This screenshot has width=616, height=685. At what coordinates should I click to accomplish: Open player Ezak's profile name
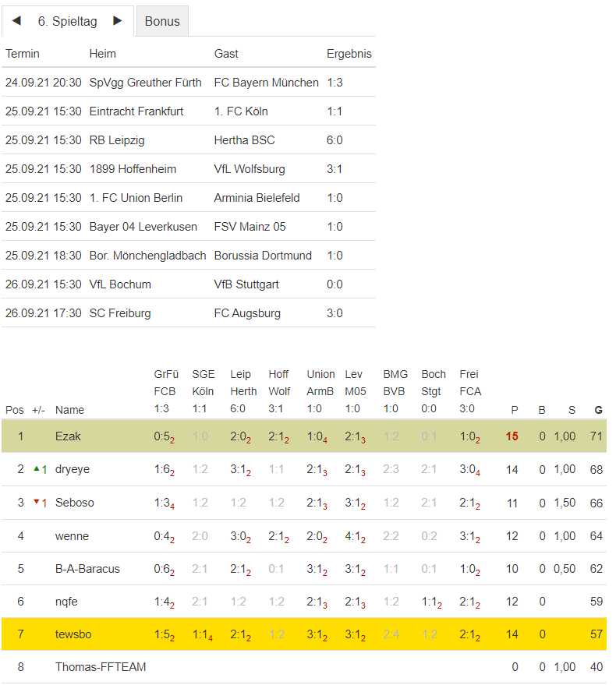coord(68,436)
